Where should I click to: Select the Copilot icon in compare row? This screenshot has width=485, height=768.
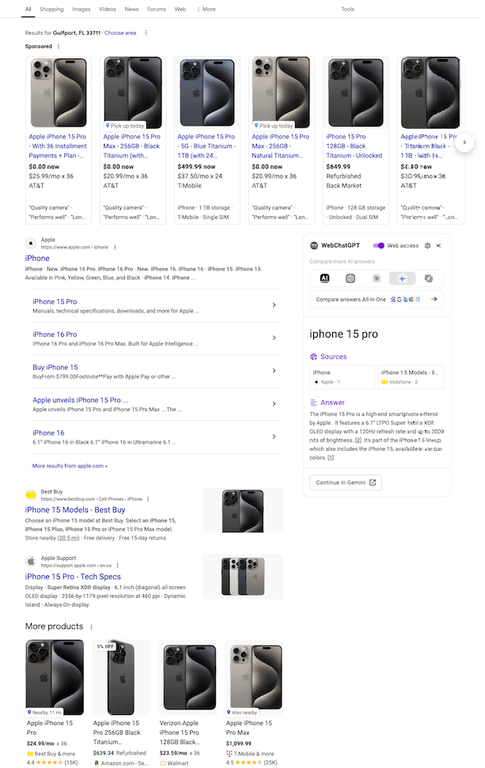pos(429,278)
